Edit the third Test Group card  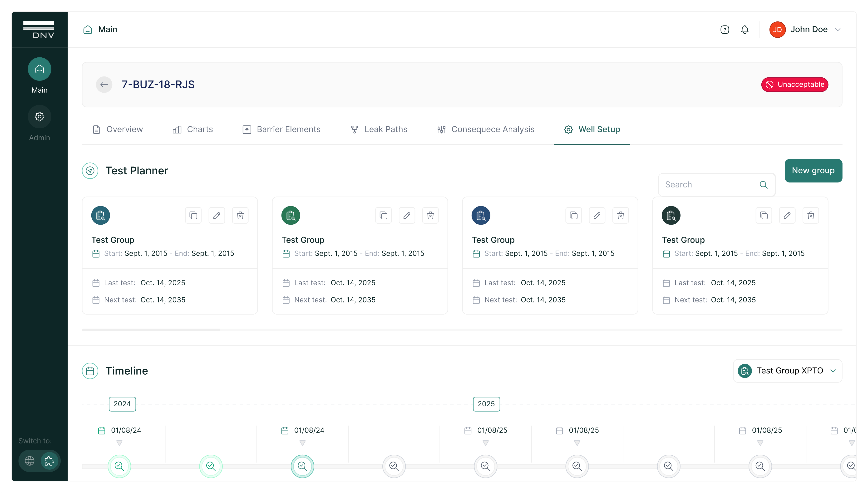coord(597,215)
